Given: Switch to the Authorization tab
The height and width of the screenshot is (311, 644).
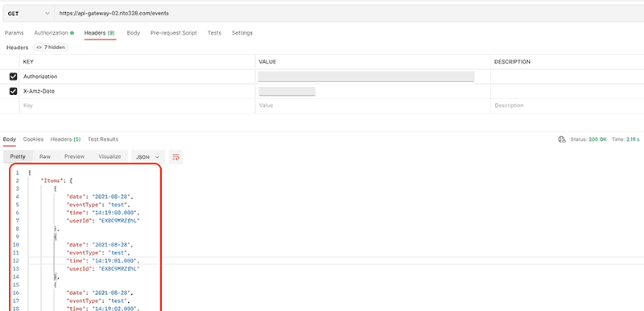Looking at the screenshot, I should [54, 33].
